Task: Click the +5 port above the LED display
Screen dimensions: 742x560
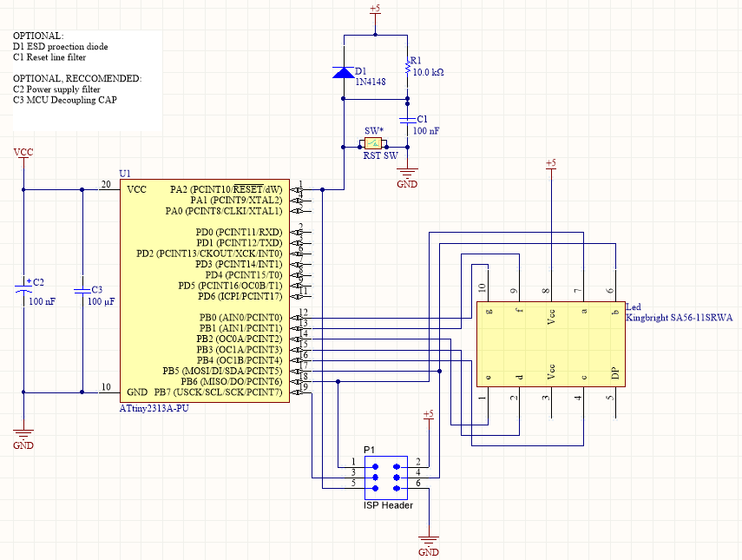Action: pyautogui.click(x=550, y=168)
